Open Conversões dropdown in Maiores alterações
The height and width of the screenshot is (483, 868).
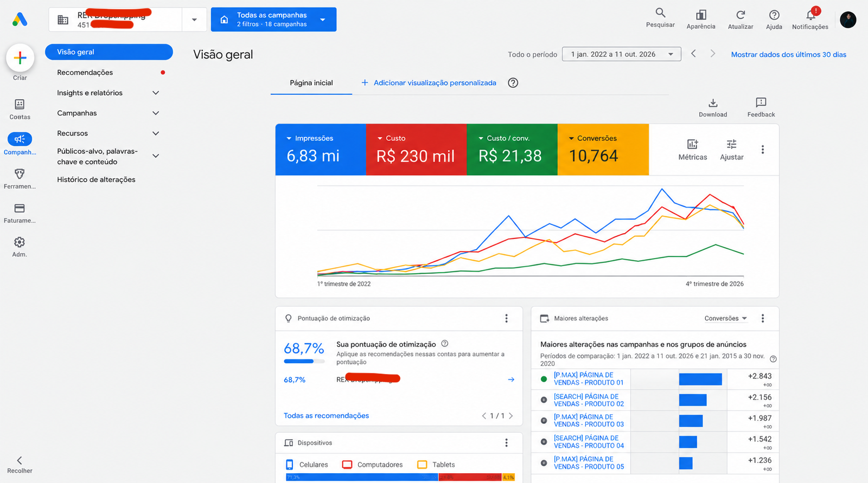[x=726, y=318]
